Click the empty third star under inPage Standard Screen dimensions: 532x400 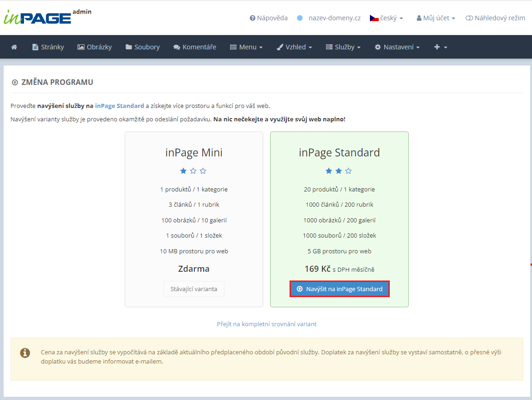pyautogui.click(x=349, y=171)
